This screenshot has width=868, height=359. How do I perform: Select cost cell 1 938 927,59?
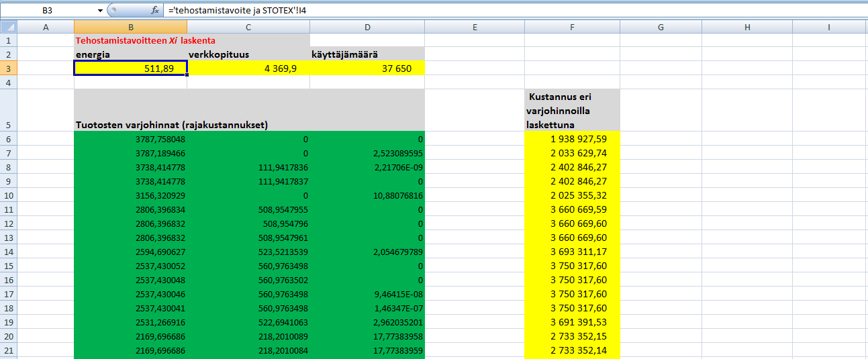(x=572, y=139)
